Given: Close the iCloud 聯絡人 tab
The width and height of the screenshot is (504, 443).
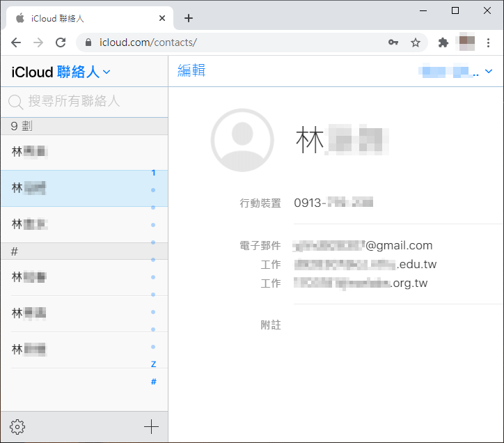Looking at the screenshot, I should click(162, 18).
